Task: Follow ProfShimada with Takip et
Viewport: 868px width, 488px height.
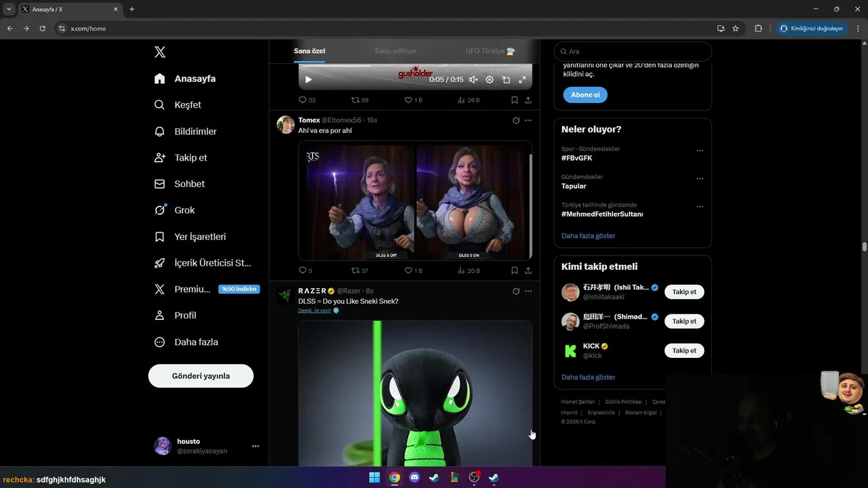Action: (x=684, y=321)
